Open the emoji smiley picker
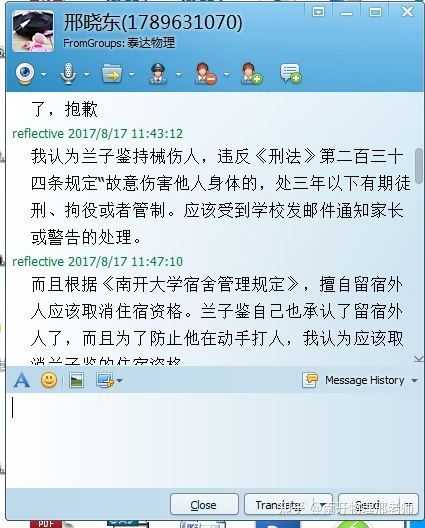 (49, 381)
